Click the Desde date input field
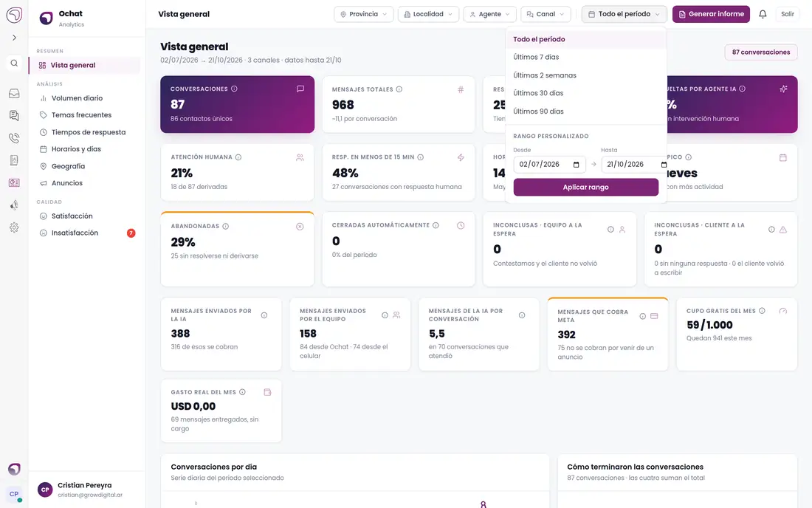 549,165
